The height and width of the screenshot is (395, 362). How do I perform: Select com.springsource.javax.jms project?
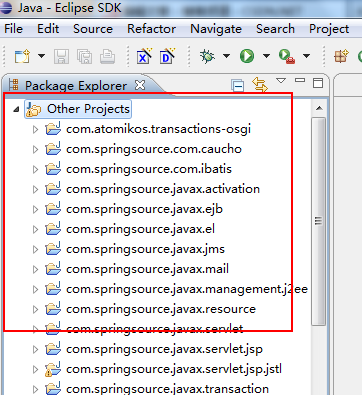click(x=145, y=249)
